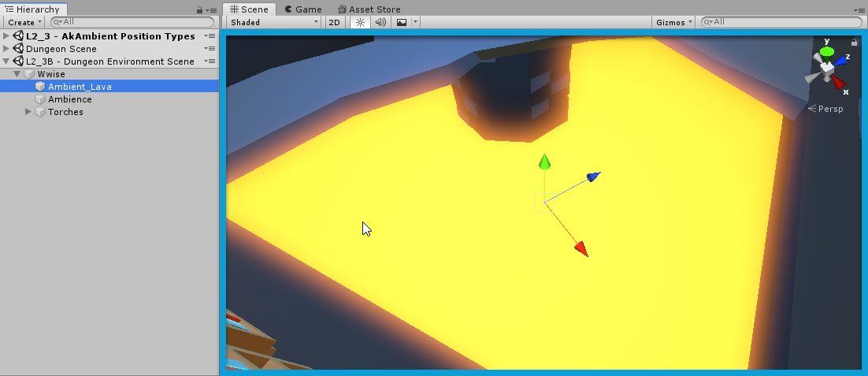Collapse the Wwise object in the hierarchy
The width and height of the screenshot is (868, 376).
[x=17, y=74]
